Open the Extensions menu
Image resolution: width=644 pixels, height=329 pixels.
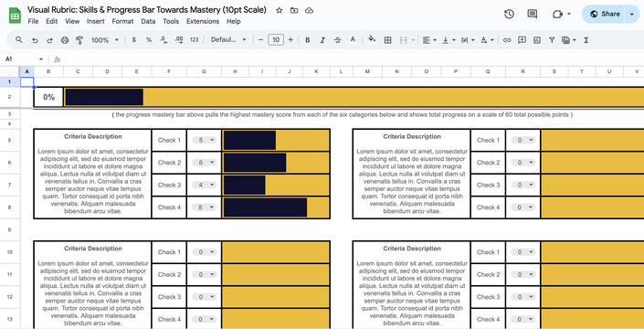pyautogui.click(x=203, y=21)
